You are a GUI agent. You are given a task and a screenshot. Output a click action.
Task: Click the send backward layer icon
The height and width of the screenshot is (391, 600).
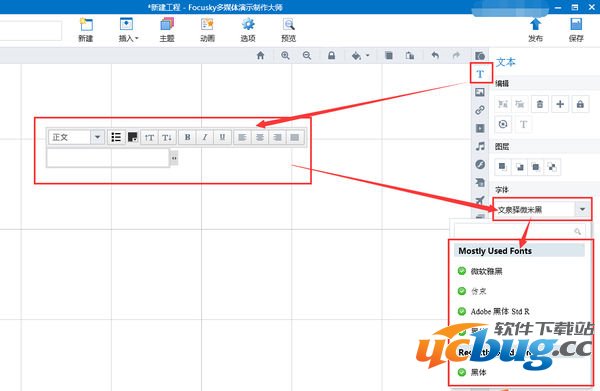click(x=536, y=166)
